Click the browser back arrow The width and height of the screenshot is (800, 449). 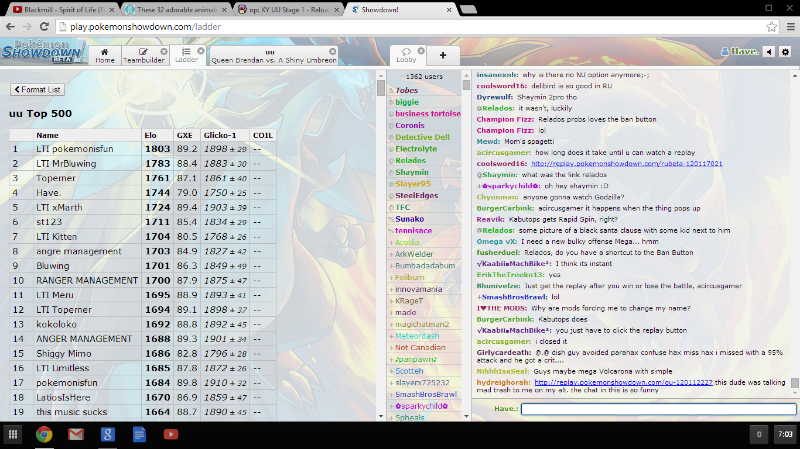tap(10, 27)
